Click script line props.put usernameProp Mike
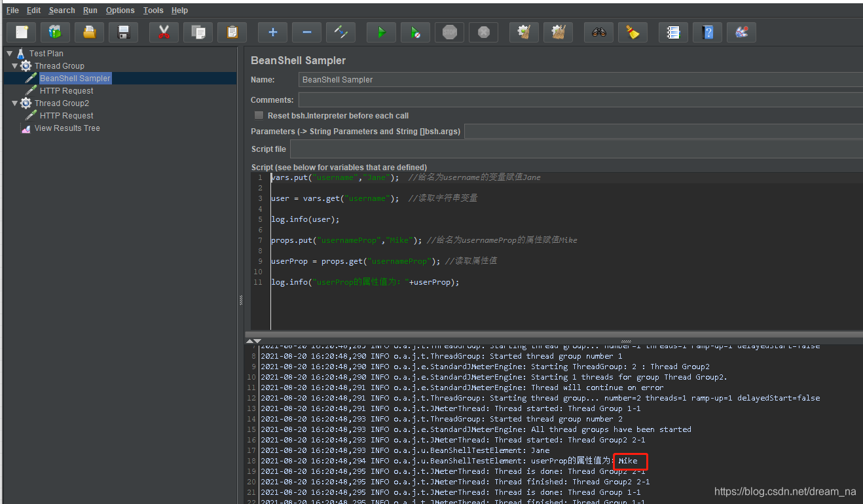Image resolution: width=863 pixels, height=504 pixels. (x=424, y=240)
